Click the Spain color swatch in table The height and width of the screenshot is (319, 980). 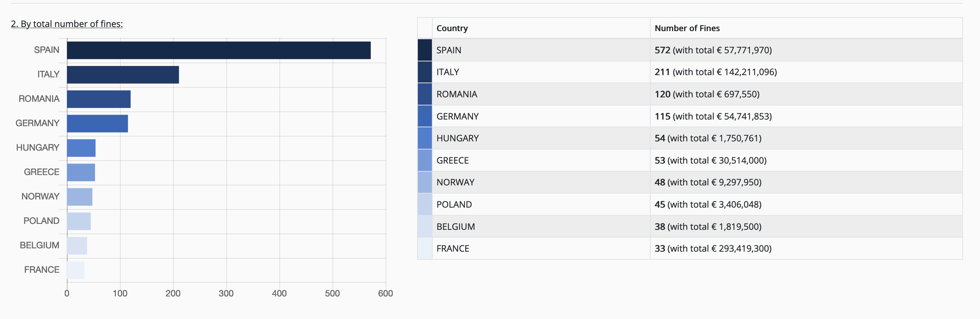pos(424,50)
